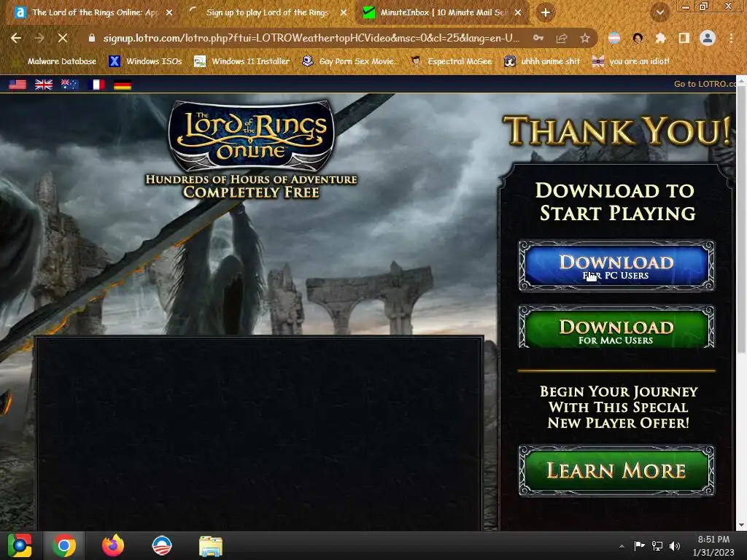
Task: Select the US flag language
Action: coord(18,85)
